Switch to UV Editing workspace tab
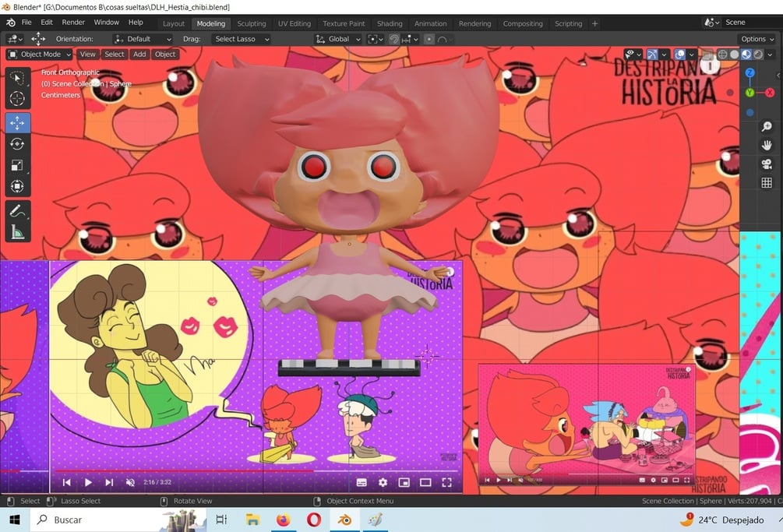Viewport: 783px width, 532px height. pos(295,23)
